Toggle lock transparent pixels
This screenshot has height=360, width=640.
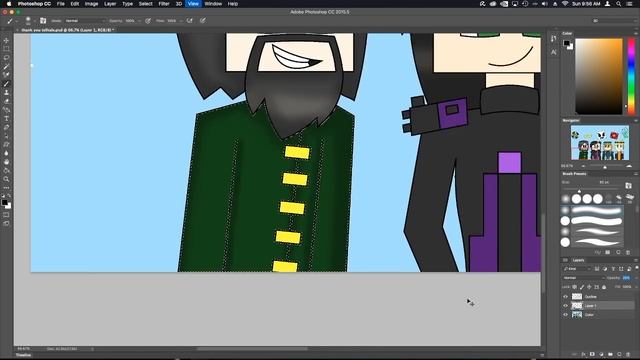coord(575,287)
